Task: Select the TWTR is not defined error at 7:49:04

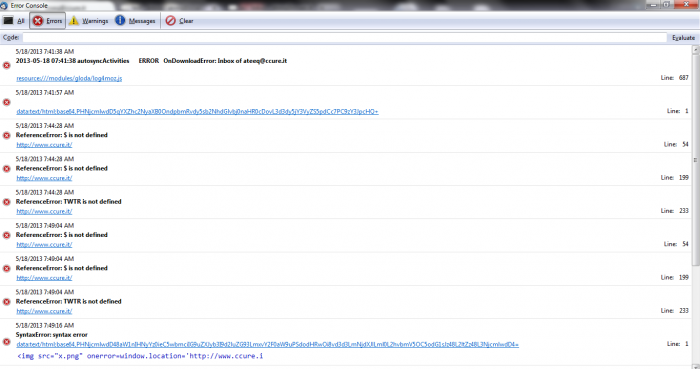Action: 68,301
